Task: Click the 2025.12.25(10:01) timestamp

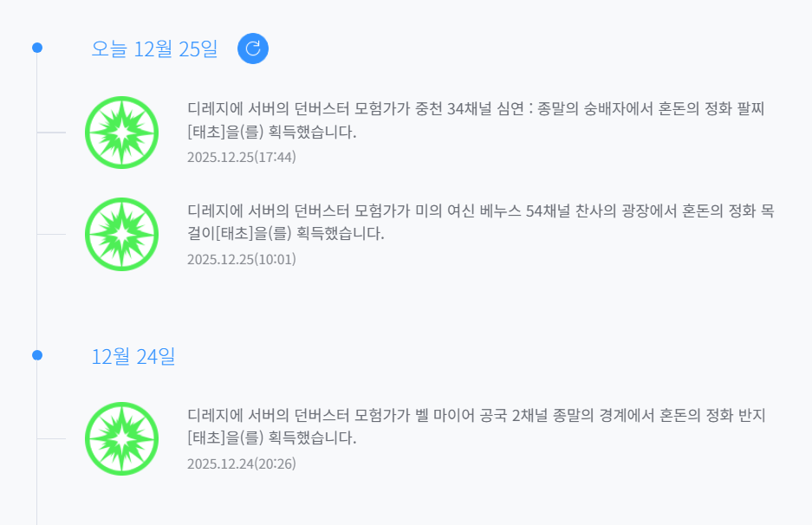Action: 242,258
